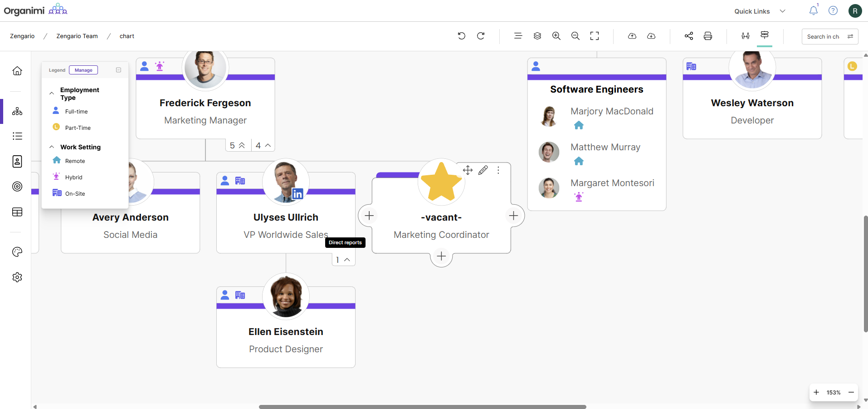
Task: Select Remote legend item
Action: point(69,161)
